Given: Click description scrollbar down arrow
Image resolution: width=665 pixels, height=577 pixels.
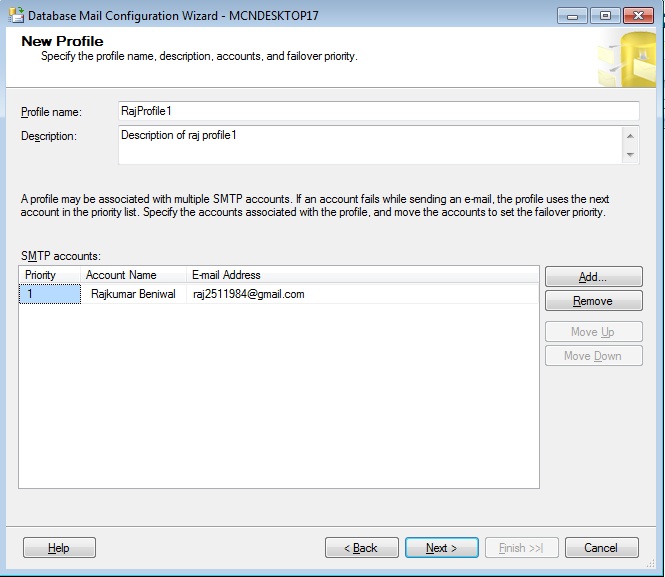Looking at the screenshot, I should pyautogui.click(x=630, y=154).
